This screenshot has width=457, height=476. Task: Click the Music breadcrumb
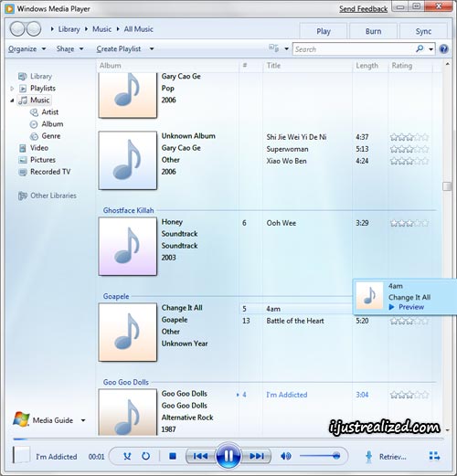pos(101,29)
